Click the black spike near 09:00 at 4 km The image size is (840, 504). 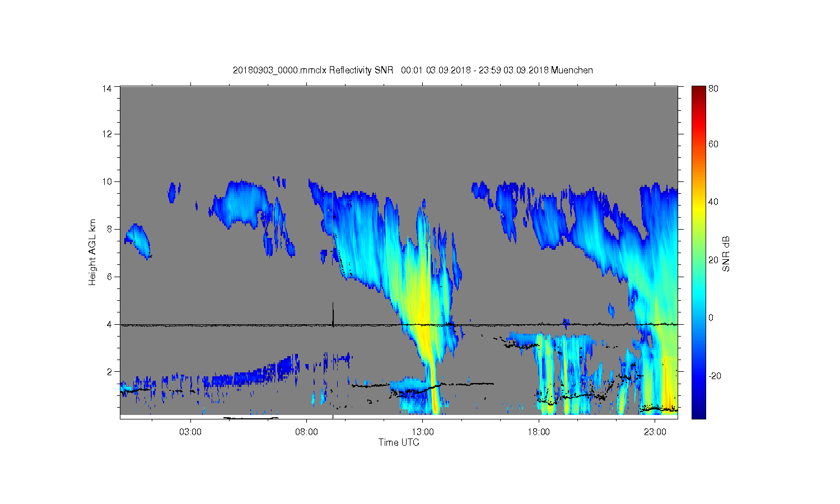pyautogui.click(x=333, y=314)
